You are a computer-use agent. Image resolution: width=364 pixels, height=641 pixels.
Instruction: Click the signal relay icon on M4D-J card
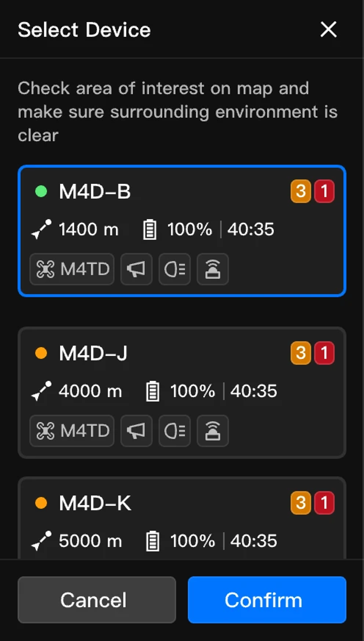(x=213, y=431)
